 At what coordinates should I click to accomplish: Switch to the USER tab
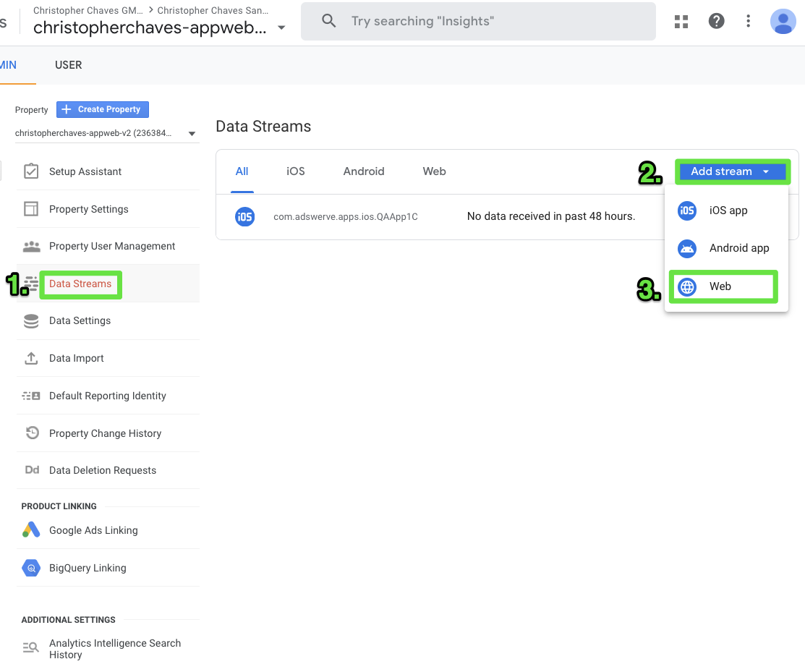(68, 64)
